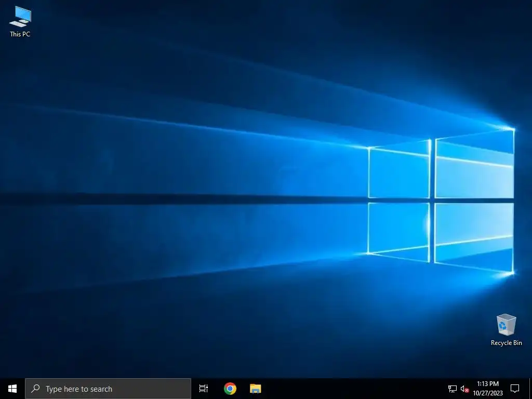
Task: Click the Type here to search box
Action: pos(108,389)
